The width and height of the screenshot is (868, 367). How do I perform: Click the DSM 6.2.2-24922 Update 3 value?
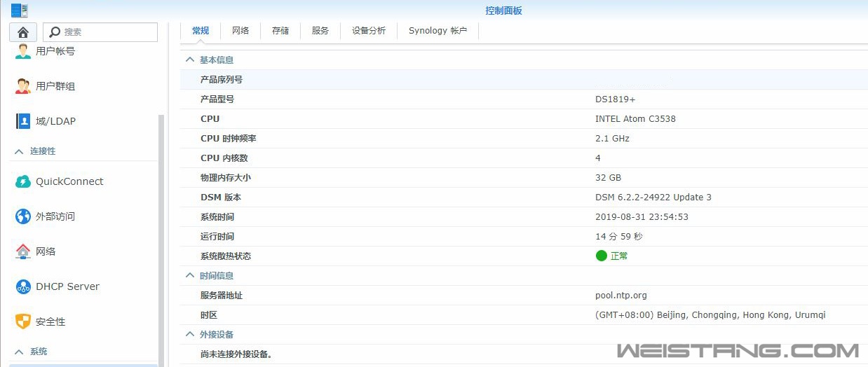point(653,198)
